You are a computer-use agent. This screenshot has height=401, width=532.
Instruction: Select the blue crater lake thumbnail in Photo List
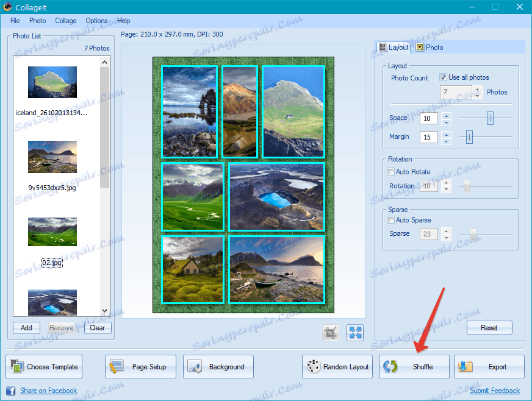point(52,302)
